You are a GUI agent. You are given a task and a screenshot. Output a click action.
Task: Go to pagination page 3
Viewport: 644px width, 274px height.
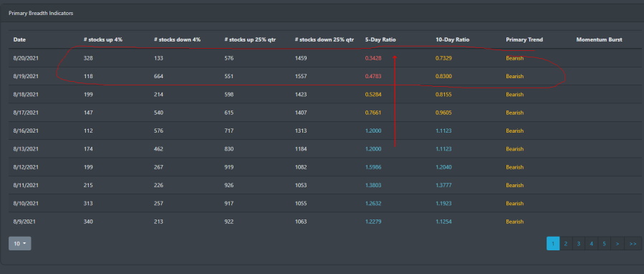578,244
